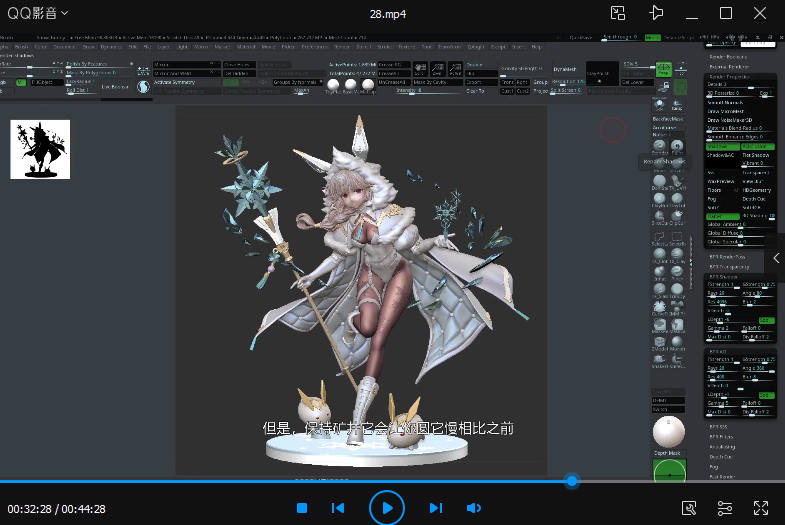Maximize the player window
This screenshot has height=525, width=785.
727,13
